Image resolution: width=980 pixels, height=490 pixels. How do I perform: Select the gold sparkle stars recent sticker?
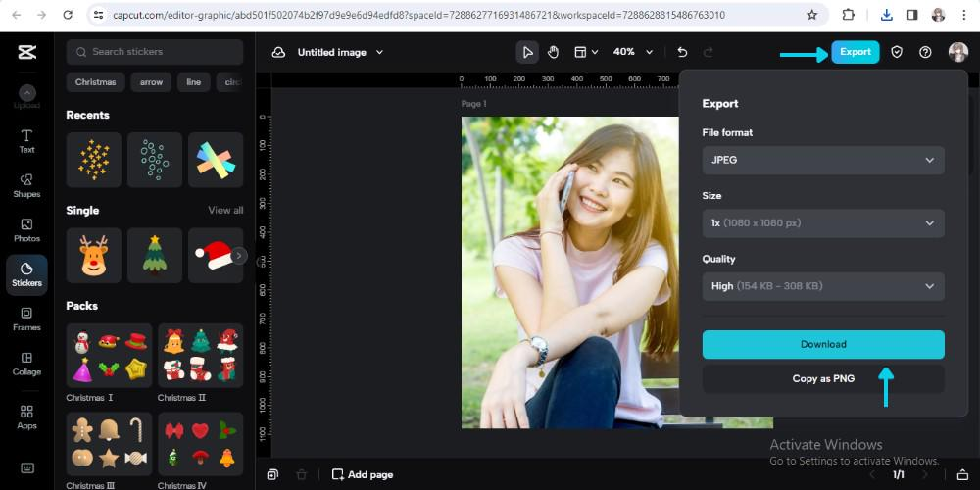point(94,160)
